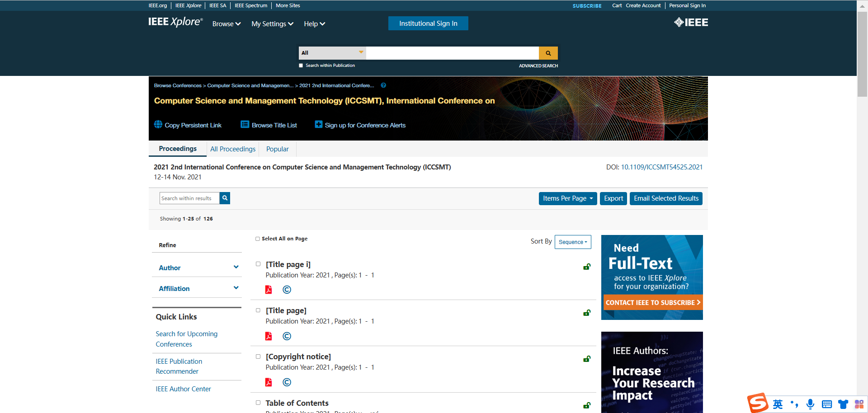The image size is (868, 413).
Task: Check Select All on Page
Action: pyautogui.click(x=258, y=239)
